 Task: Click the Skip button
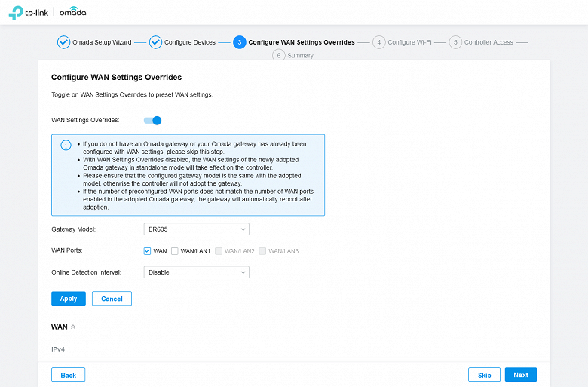[x=484, y=375]
